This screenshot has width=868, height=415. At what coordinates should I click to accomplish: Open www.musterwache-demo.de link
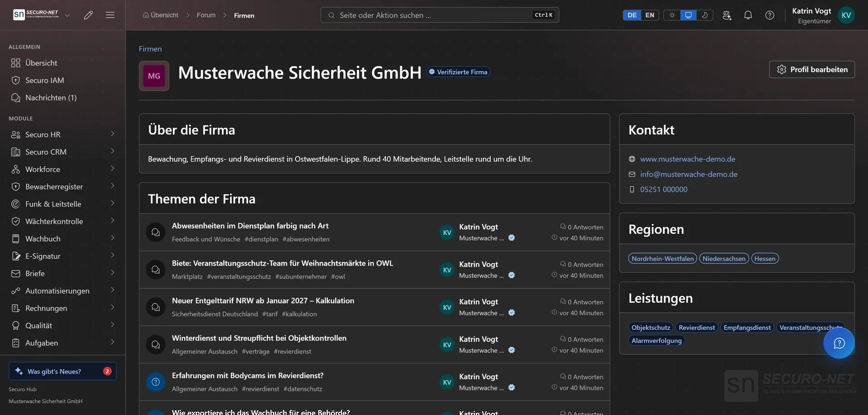tap(688, 159)
